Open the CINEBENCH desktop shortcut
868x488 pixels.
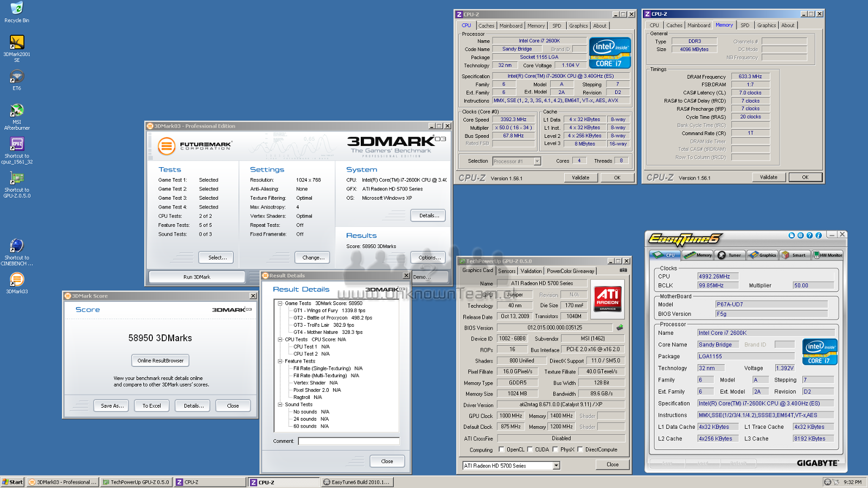point(17,252)
